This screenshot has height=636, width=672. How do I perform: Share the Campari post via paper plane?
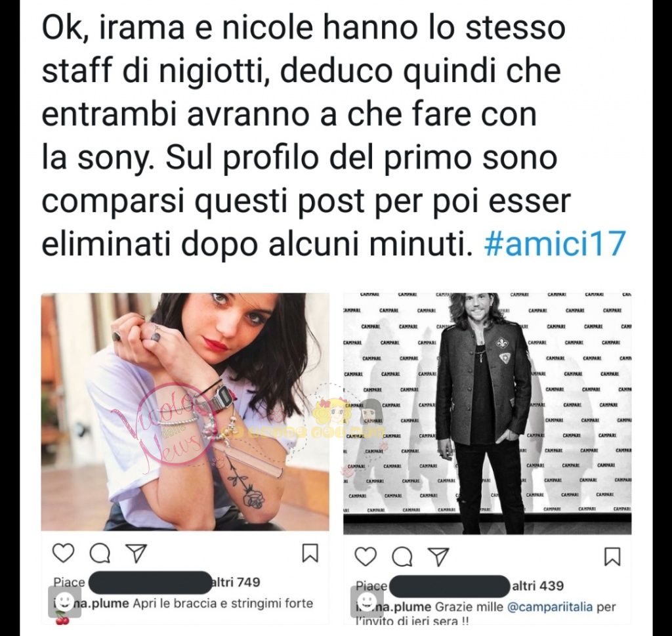pyautogui.click(x=439, y=557)
